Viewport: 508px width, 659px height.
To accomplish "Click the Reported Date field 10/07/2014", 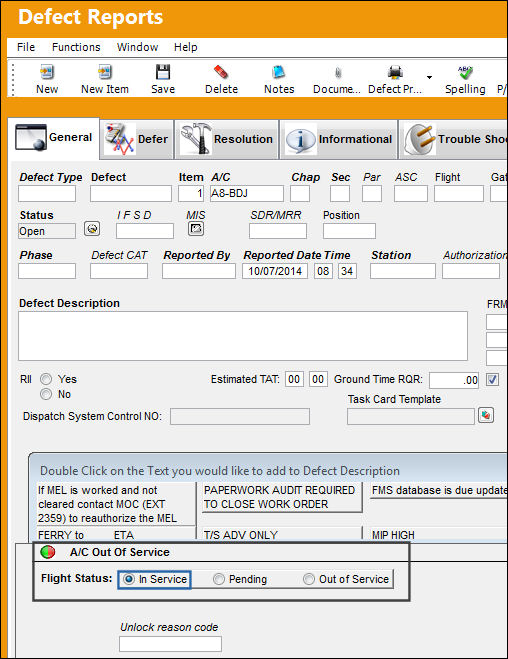I will (275, 271).
